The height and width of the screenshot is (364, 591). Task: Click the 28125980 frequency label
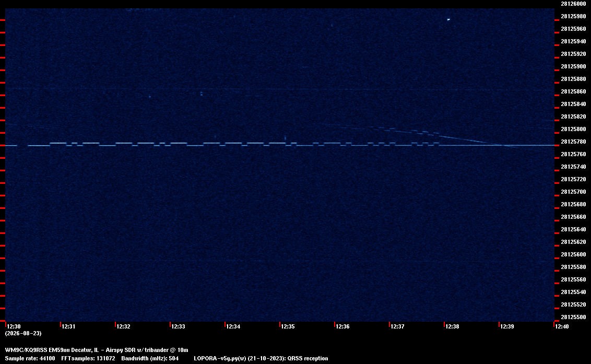click(x=573, y=16)
